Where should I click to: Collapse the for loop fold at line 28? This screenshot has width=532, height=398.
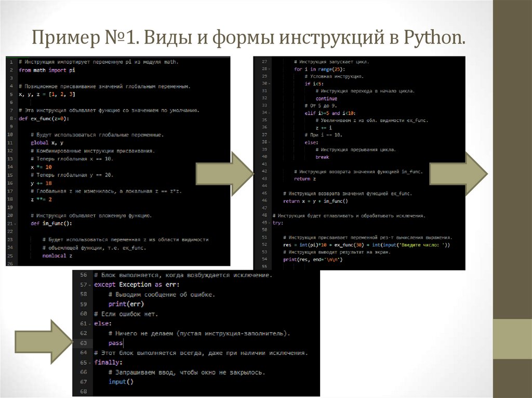[x=270, y=69]
